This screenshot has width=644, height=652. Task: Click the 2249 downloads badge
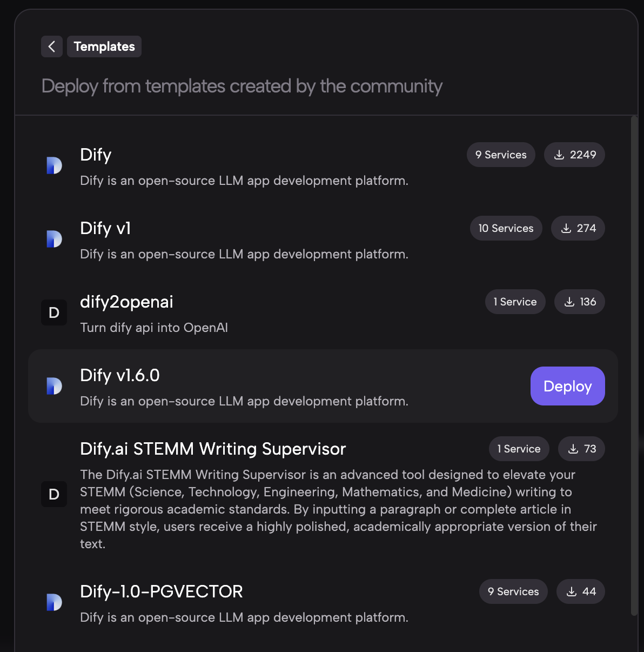(574, 155)
